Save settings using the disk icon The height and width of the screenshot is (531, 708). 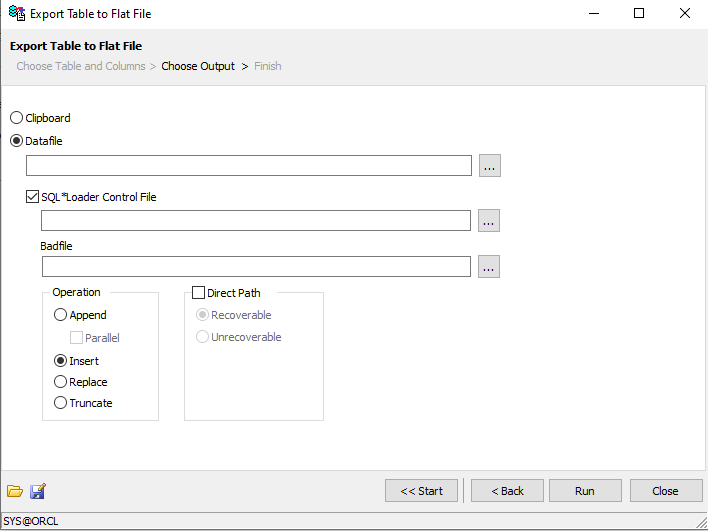click(x=38, y=491)
